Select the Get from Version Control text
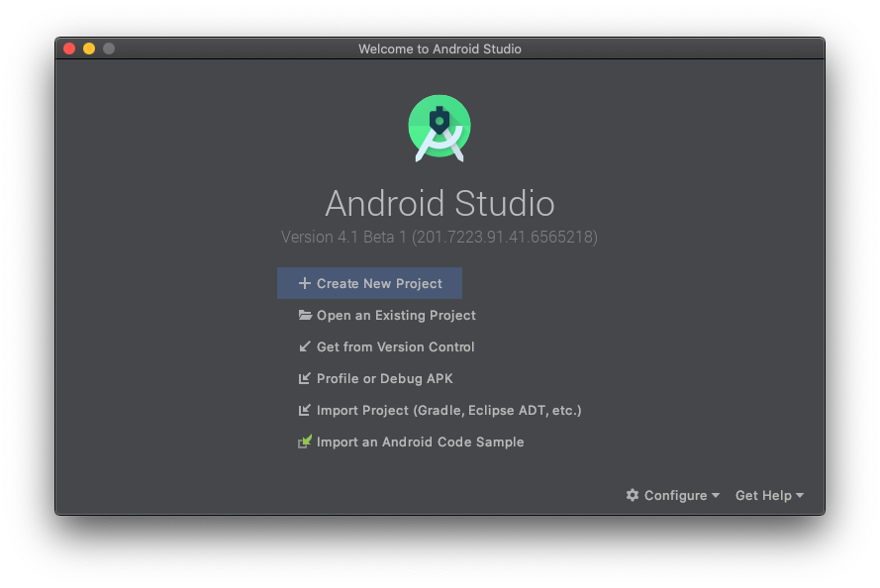 click(x=395, y=346)
